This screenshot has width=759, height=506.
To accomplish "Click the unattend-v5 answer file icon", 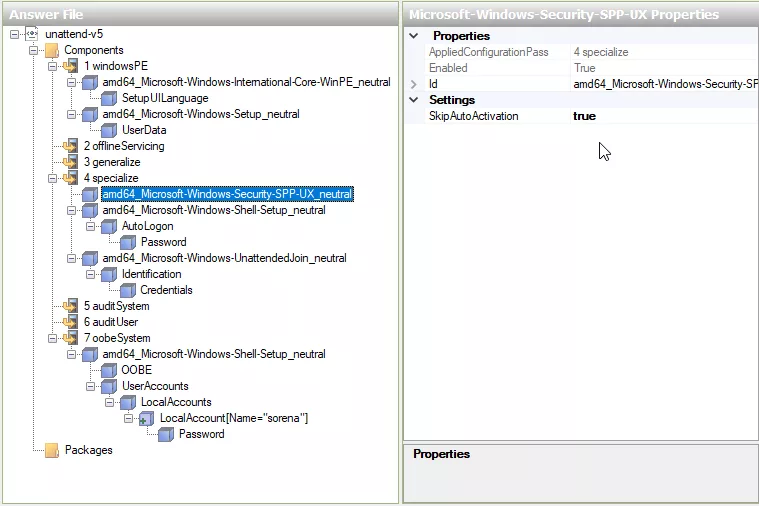I will pos(32,34).
